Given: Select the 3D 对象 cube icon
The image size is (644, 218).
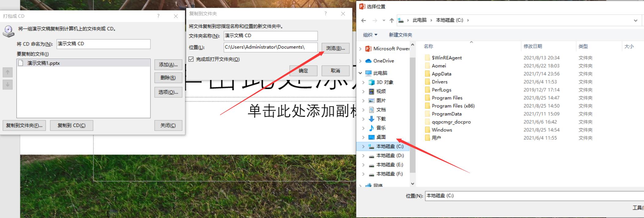Looking at the screenshot, I should (x=372, y=82).
